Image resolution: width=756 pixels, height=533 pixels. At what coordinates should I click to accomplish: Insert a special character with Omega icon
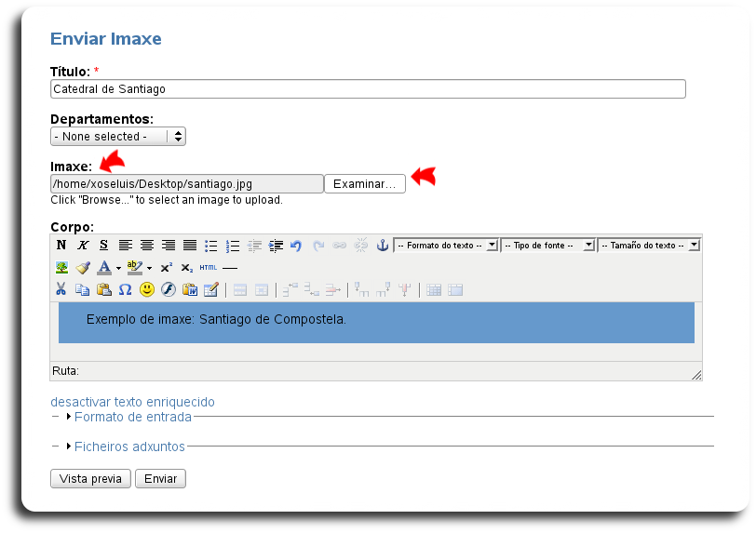125,290
